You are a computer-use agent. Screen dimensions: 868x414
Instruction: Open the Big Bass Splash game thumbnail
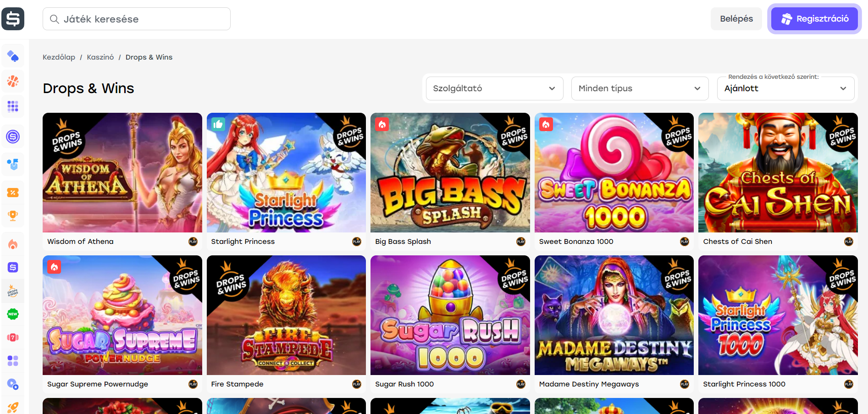450,173
